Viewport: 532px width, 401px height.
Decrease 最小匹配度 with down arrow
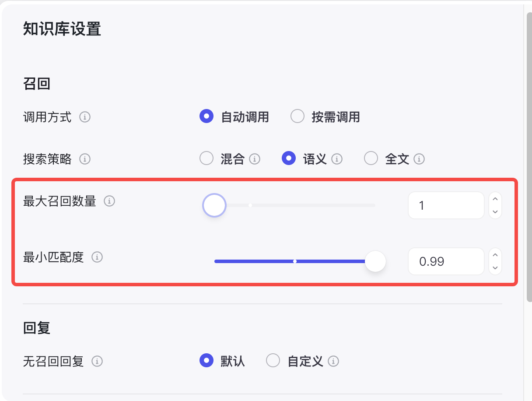pyautogui.click(x=495, y=267)
